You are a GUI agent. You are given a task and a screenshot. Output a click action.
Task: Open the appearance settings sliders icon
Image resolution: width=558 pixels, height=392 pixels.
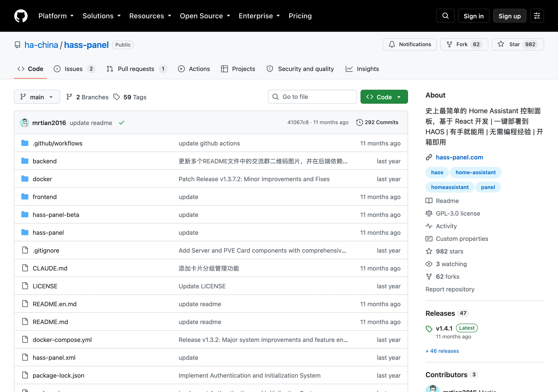tap(537, 16)
